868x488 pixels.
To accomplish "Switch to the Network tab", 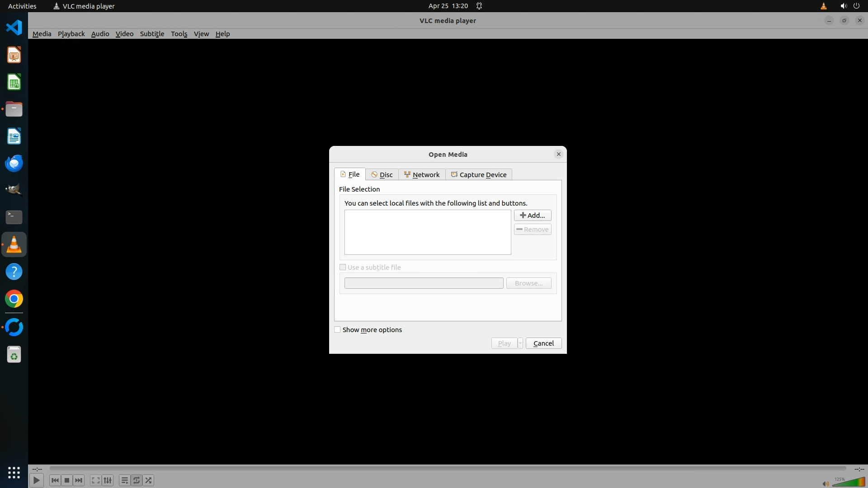I will [422, 175].
